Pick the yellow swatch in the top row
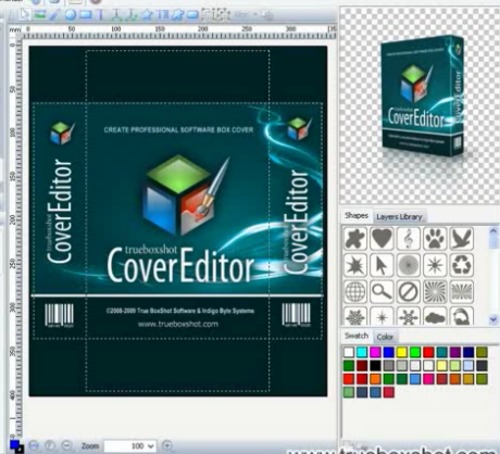 (402, 352)
